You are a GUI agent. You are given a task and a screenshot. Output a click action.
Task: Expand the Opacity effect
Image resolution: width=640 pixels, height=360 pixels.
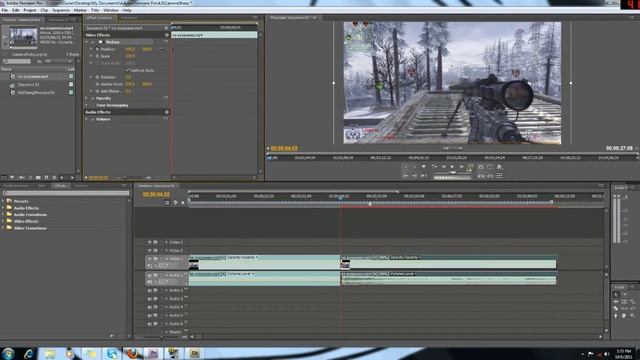(x=87, y=98)
